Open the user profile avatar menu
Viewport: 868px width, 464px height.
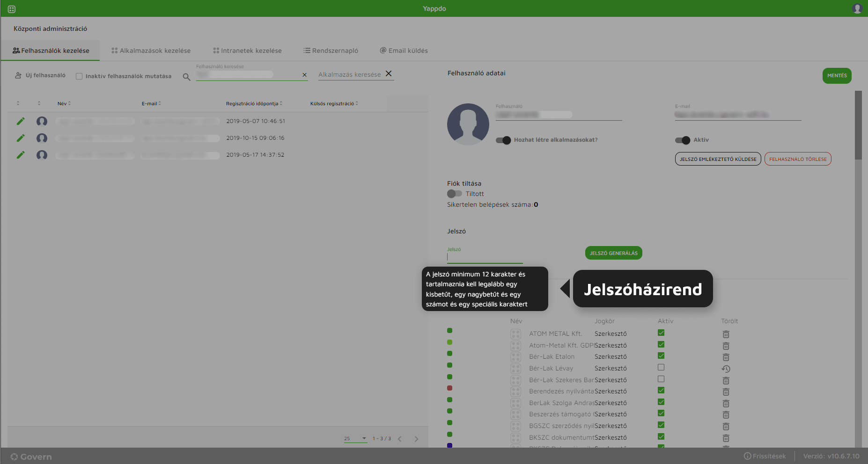click(857, 8)
